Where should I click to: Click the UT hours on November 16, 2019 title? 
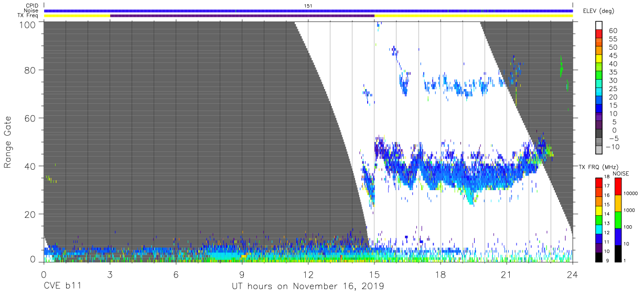coord(308,287)
